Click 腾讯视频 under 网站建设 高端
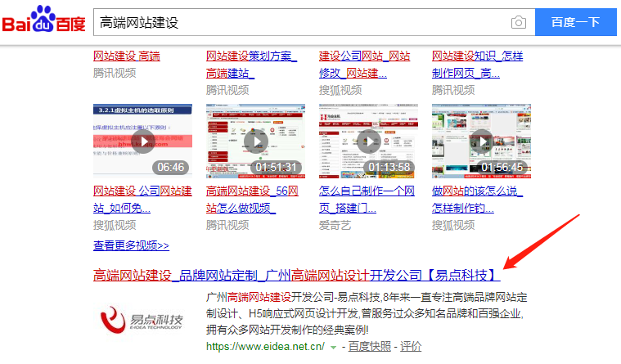This screenshot has width=621, height=364. (x=115, y=74)
